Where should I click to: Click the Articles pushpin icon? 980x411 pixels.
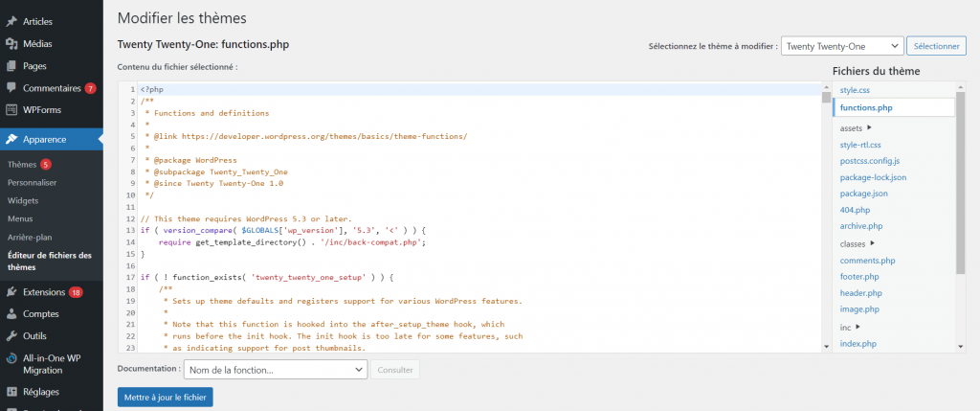tap(11, 21)
